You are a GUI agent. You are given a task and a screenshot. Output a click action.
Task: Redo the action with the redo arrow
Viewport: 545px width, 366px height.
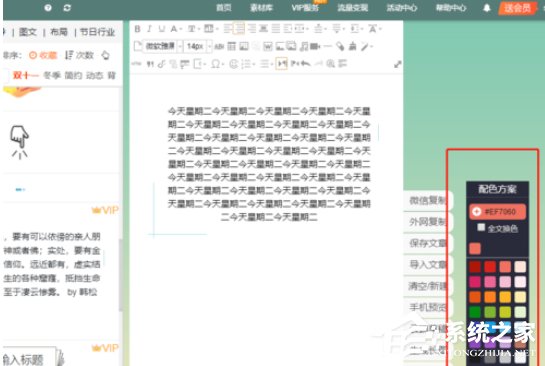pyautogui.click(x=318, y=64)
